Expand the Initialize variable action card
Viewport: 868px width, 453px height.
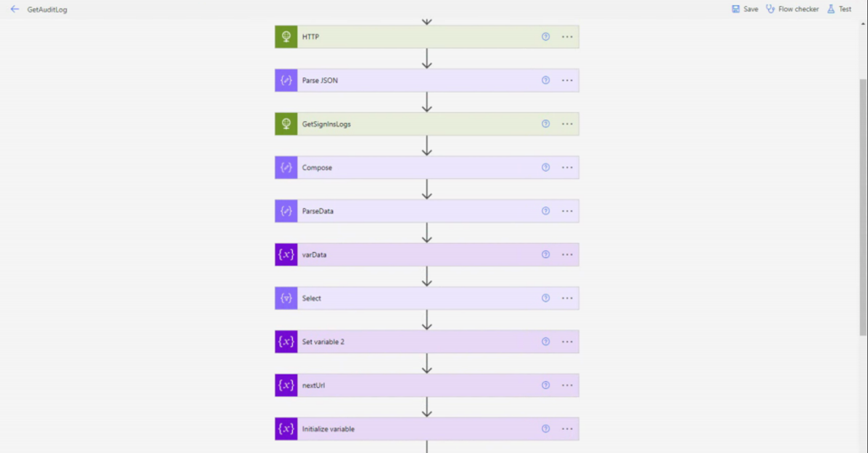click(x=410, y=429)
